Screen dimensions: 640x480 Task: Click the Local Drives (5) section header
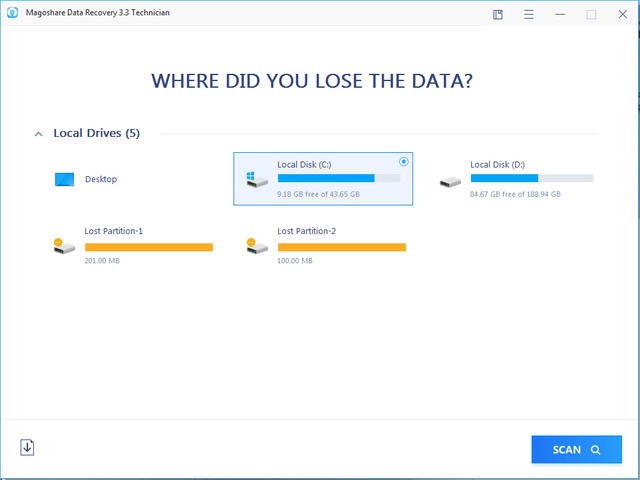(96, 133)
